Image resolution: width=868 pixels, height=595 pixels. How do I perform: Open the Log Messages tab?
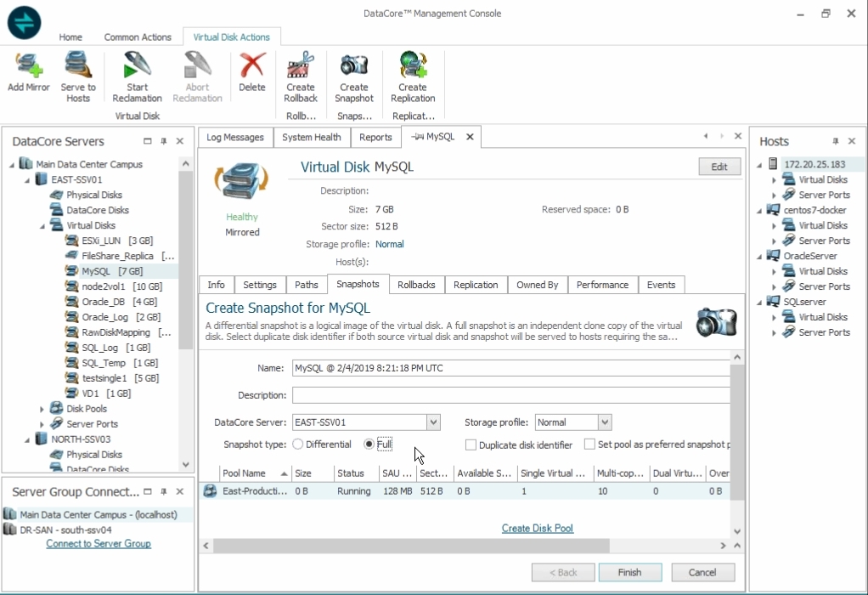(x=235, y=138)
